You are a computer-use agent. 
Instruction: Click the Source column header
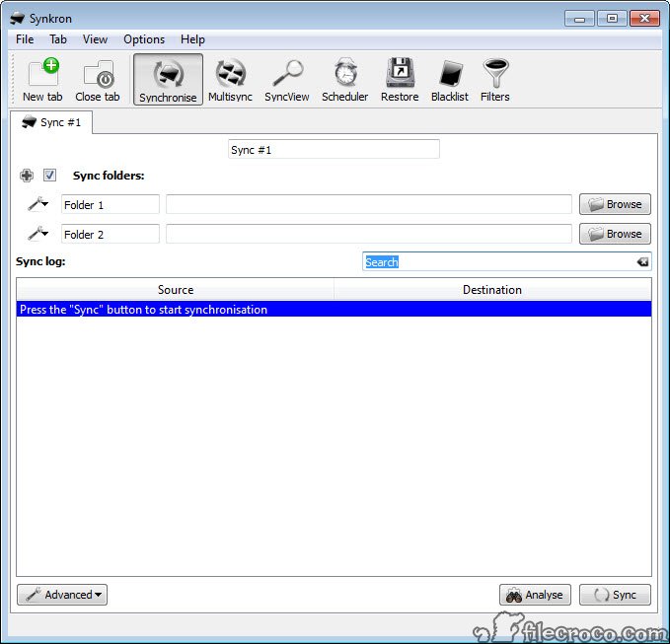pyautogui.click(x=176, y=290)
